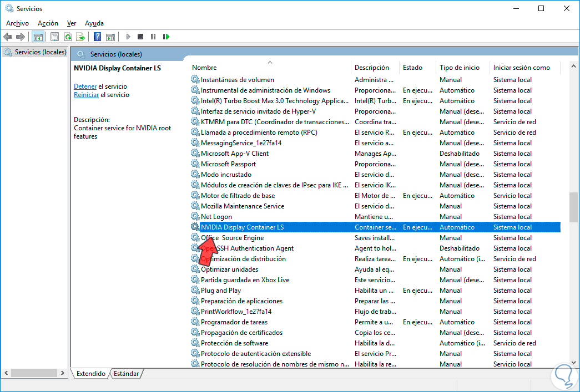Click the gear icon of Modo incrustado
The image size is (580, 392).
[x=195, y=174]
